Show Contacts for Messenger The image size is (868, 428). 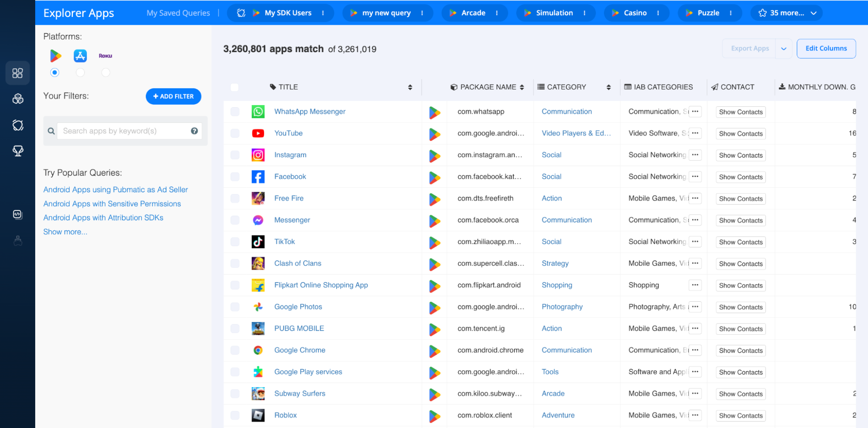coord(741,221)
